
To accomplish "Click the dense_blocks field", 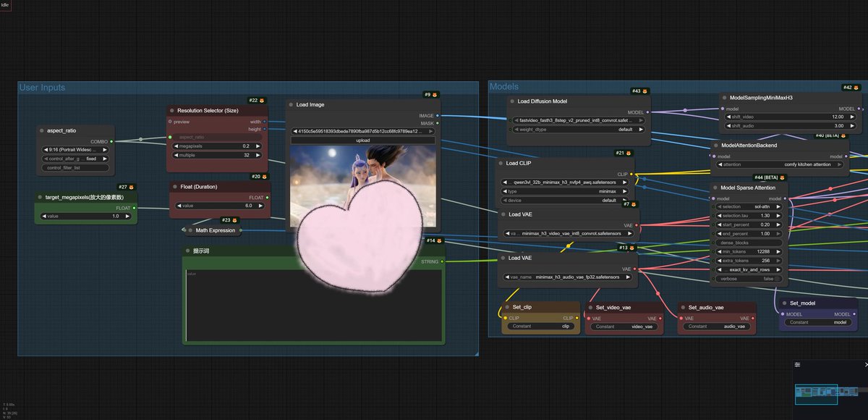I will [x=749, y=243].
